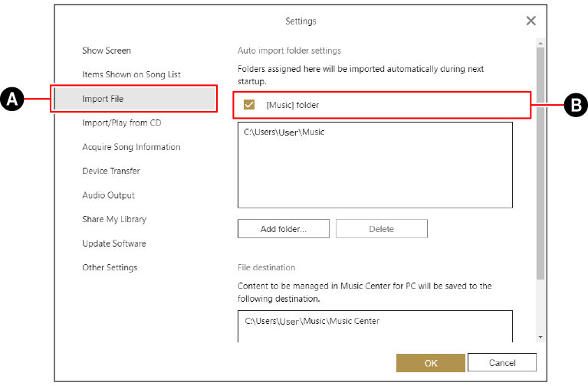Open the Show Screen settings section
Screen dimensions: 588x386
click(107, 51)
